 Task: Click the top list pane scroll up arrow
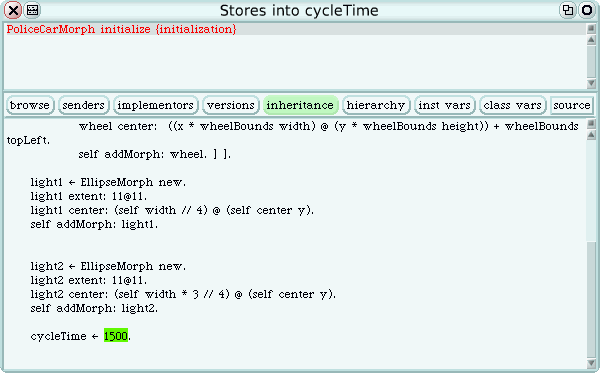coord(591,39)
